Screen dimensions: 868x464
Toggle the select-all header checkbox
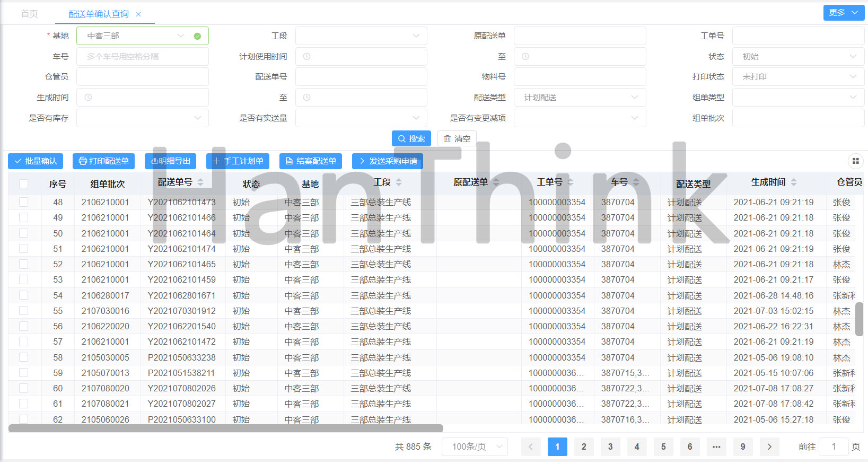click(23, 183)
